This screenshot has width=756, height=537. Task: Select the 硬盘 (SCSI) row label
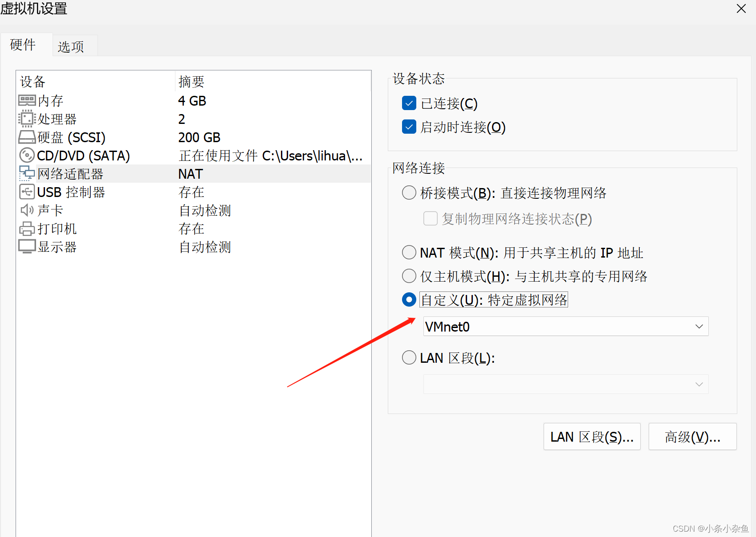click(x=71, y=137)
